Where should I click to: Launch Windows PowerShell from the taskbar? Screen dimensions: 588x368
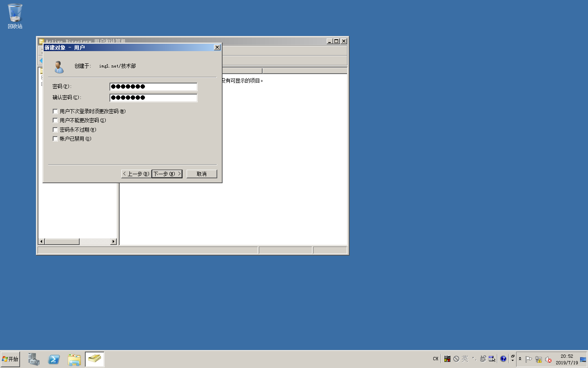coord(54,359)
